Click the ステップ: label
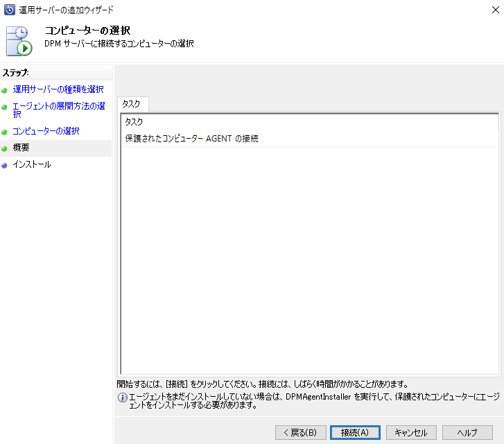This screenshot has height=444, width=504. [x=15, y=73]
